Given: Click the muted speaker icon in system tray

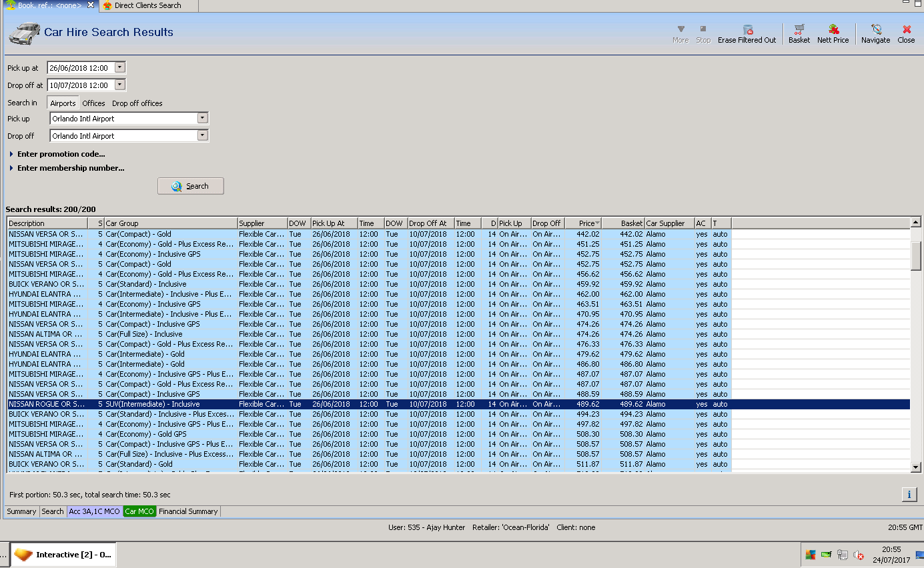Looking at the screenshot, I should click(x=859, y=555).
